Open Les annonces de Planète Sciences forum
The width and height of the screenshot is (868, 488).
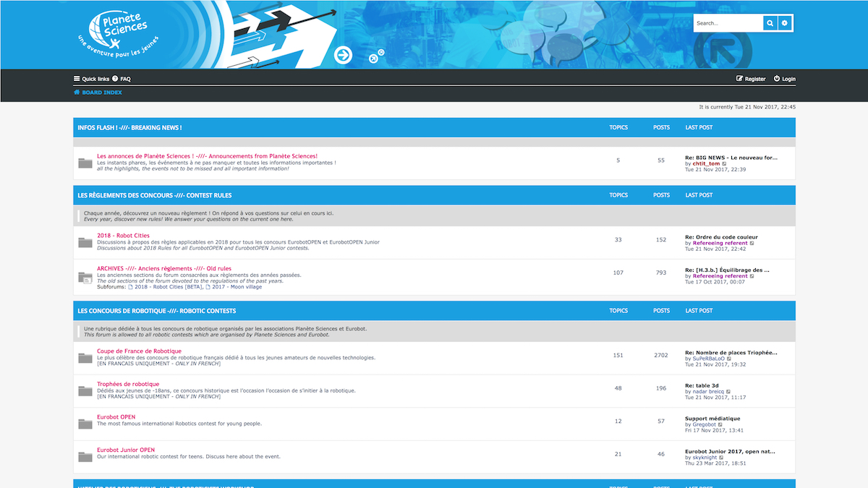[207, 156]
